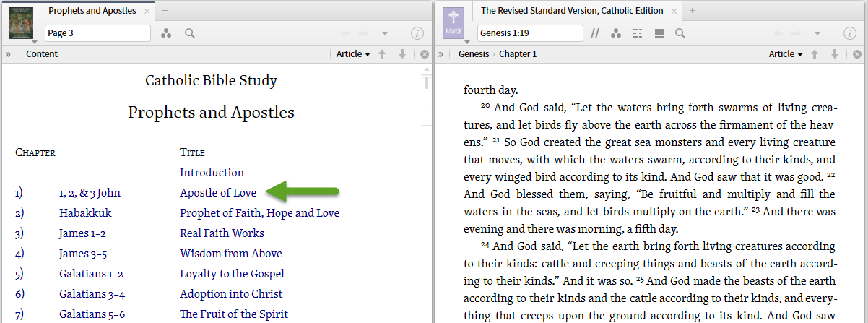Click search magnifier in RSVCE panel
Screen dimensions: 868x323
(680, 33)
